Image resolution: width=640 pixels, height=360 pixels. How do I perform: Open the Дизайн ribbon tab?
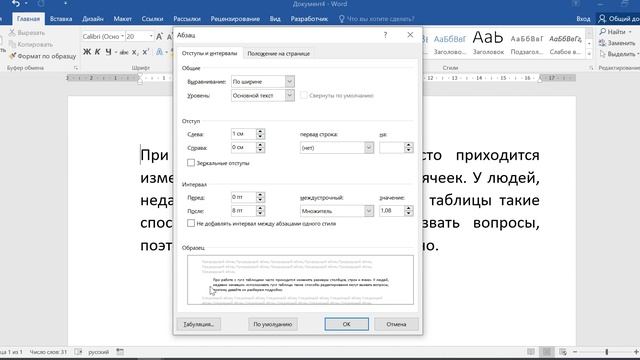click(93, 19)
